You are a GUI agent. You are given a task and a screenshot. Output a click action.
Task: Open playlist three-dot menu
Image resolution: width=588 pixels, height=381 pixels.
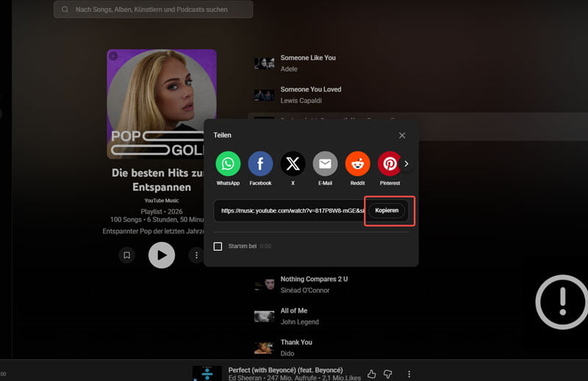[196, 255]
